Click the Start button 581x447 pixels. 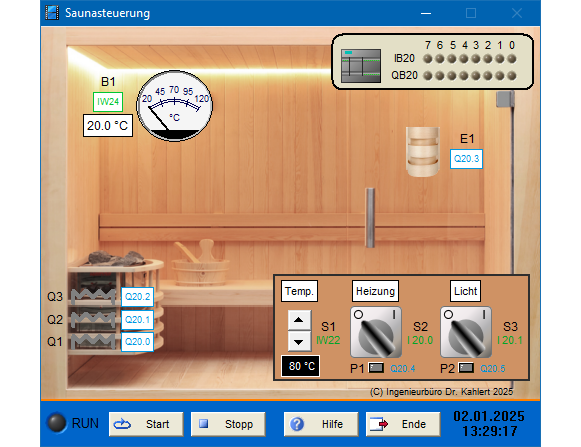146,424
